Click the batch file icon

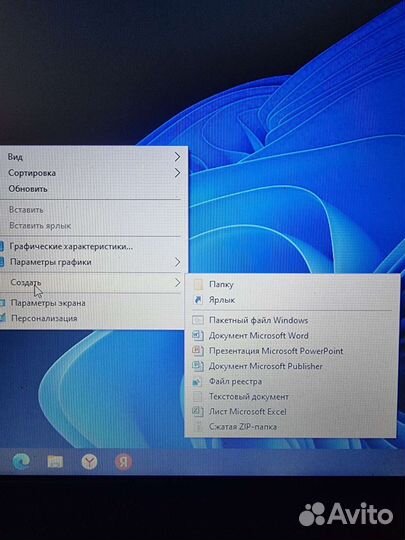pos(198,320)
